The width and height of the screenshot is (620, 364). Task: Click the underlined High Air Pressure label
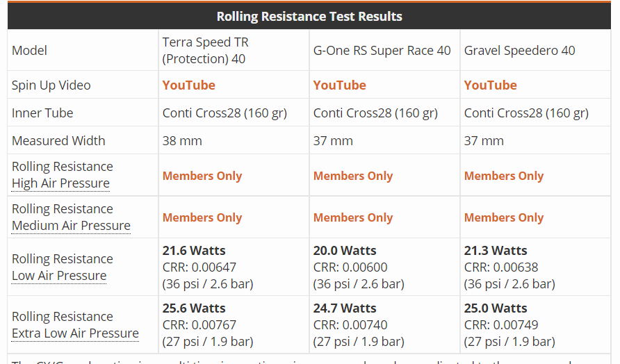pyautogui.click(x=60, y=183)
